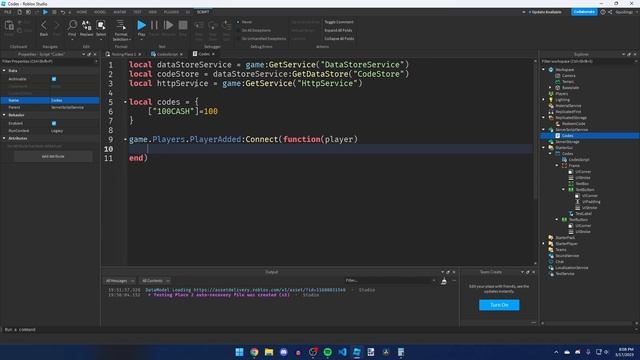Fold the codes table at line 5
The width and height of the screenshot is (640, 360).
[x=125, y=102]
